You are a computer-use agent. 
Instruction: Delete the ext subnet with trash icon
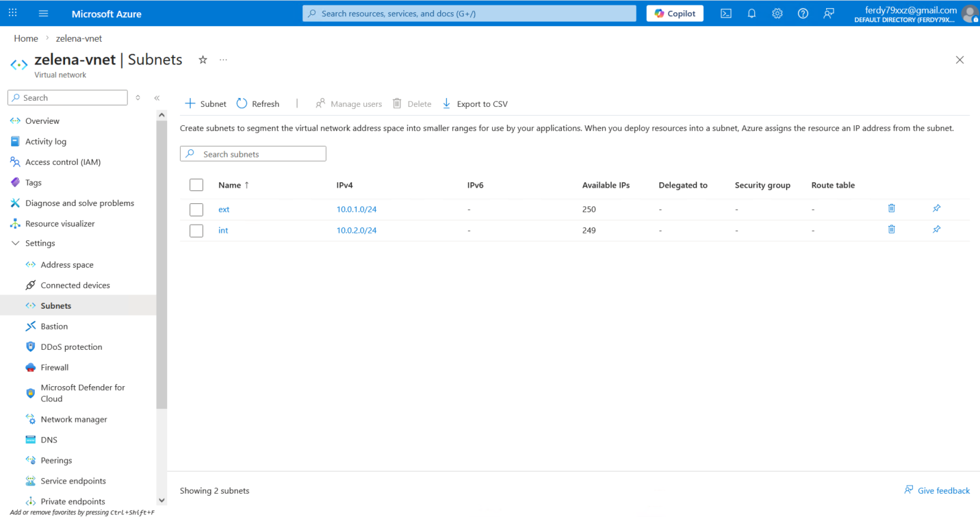(891, 208)
